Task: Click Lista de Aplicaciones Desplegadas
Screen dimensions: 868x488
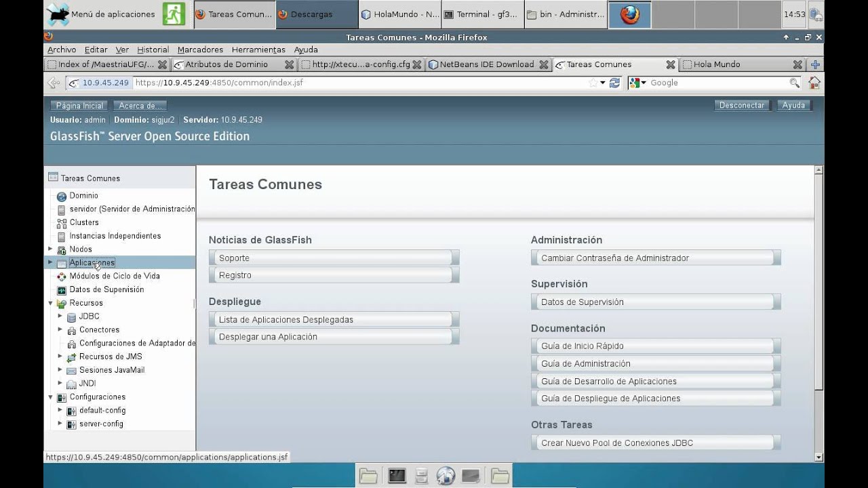Action: [x=334, y=320]
